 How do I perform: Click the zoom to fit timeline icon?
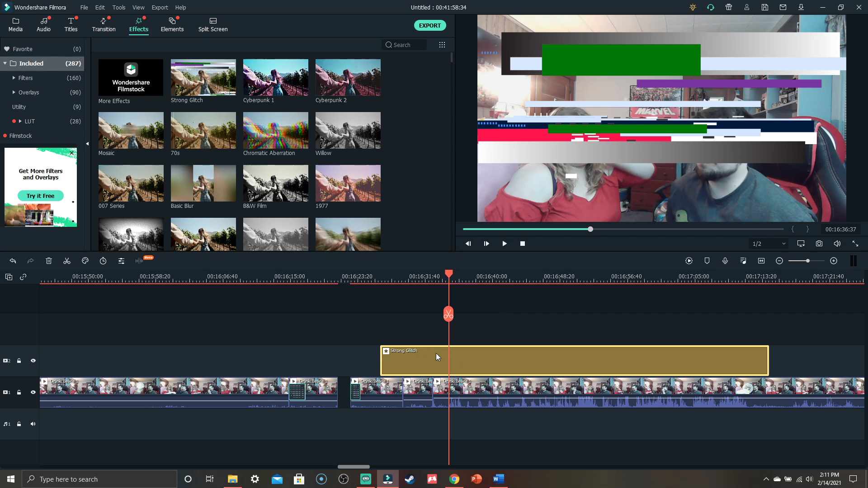point(761,261)
